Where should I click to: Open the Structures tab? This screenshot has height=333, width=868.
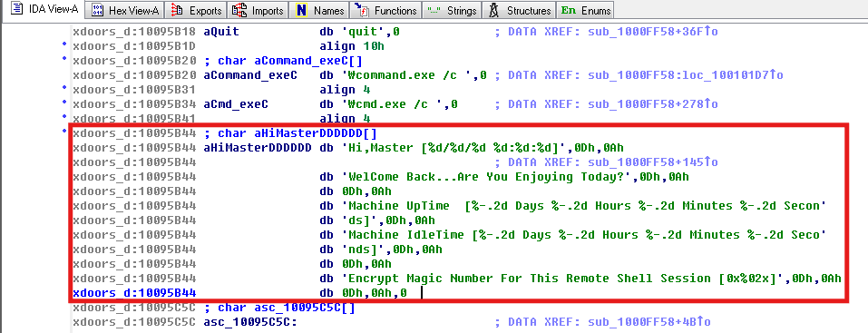(x=519, y=10)
